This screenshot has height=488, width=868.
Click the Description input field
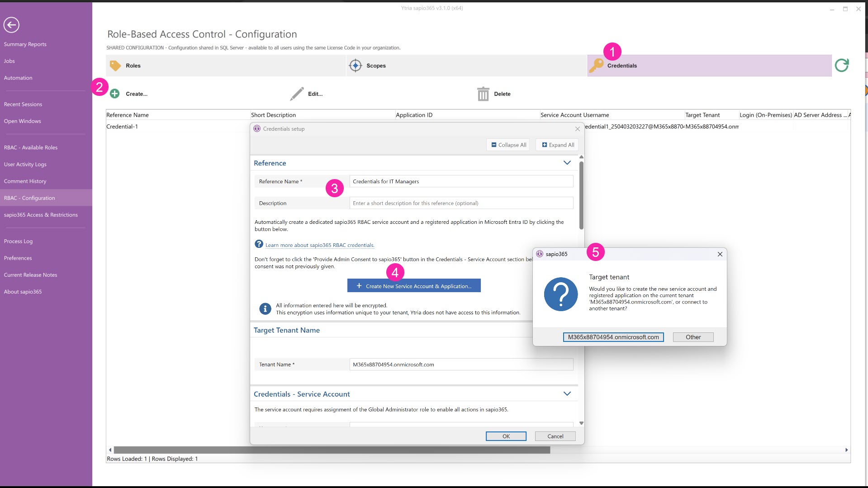[461, 203]
